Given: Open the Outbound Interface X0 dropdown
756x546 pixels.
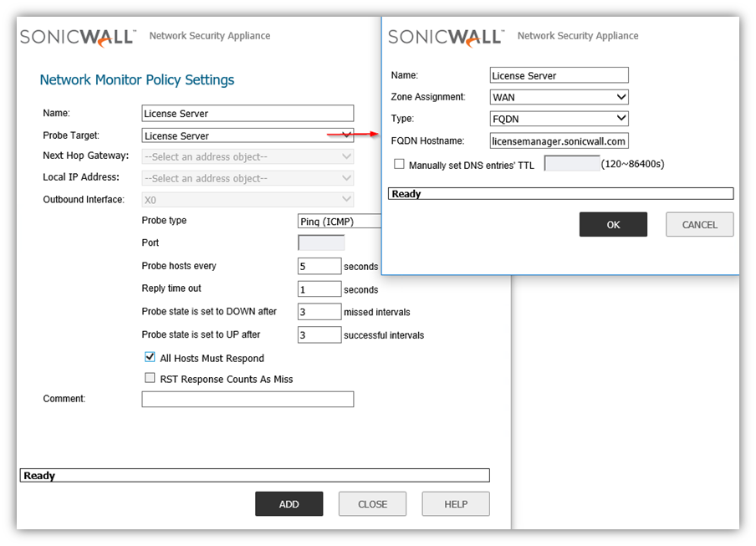Looking at the screenshot, I should point(248,200).
